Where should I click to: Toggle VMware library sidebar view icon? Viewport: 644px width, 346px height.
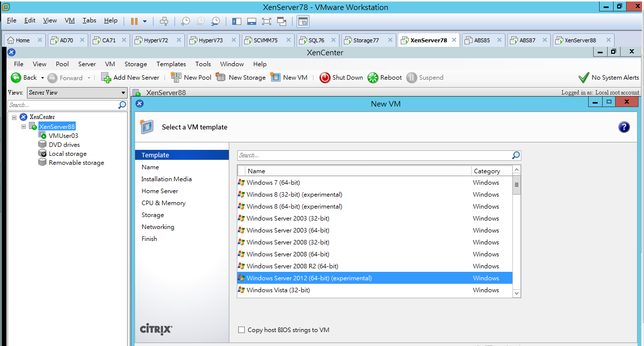click(x=237, y=21)
